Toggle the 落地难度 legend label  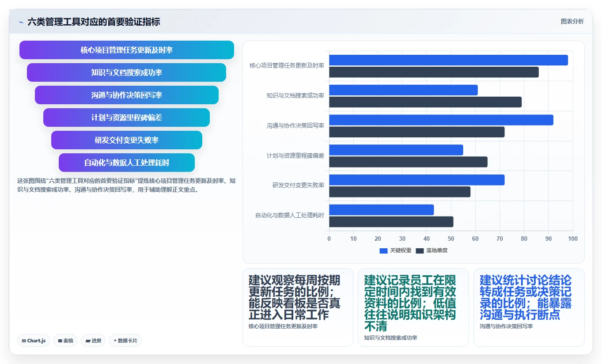pos(437,250)
